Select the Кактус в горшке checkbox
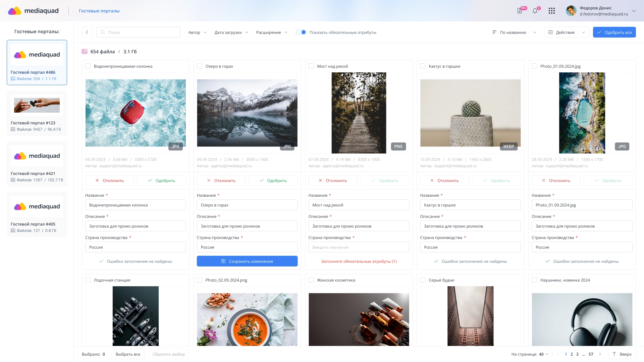The image size is (644, 362). tap(423, 66)
